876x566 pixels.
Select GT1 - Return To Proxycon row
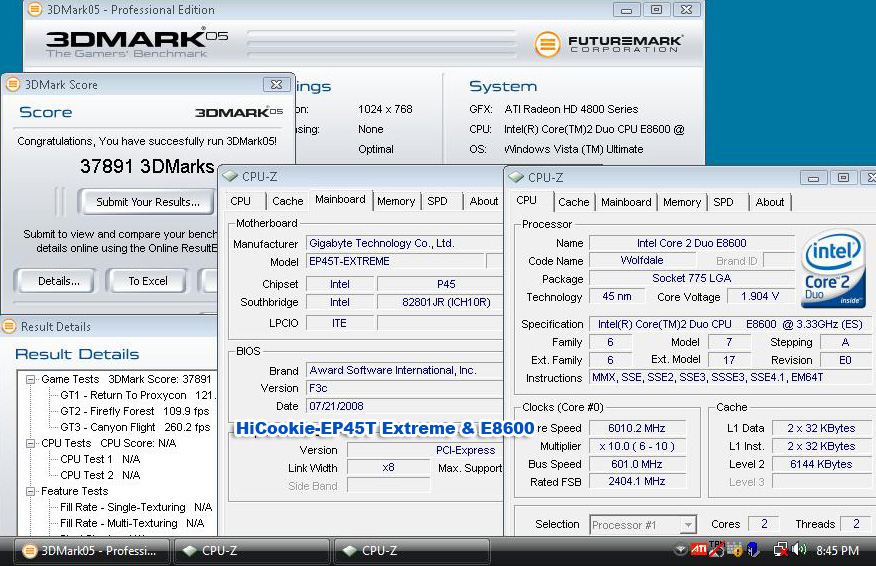click(x=137, y=395)
